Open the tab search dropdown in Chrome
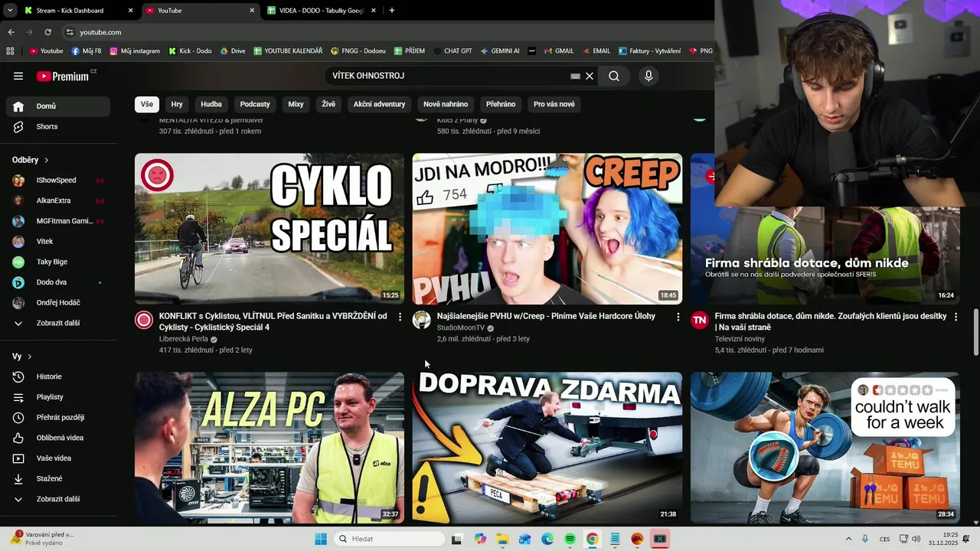 click(x=10, y=11)
